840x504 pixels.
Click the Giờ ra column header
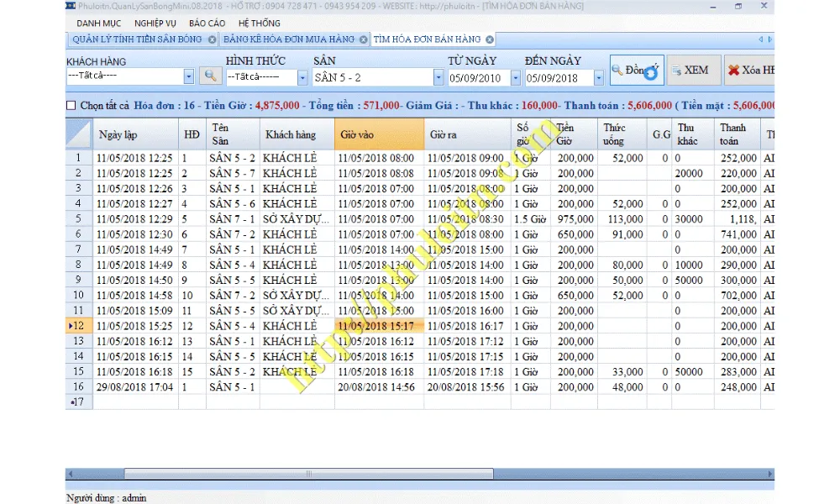point(468,134)
